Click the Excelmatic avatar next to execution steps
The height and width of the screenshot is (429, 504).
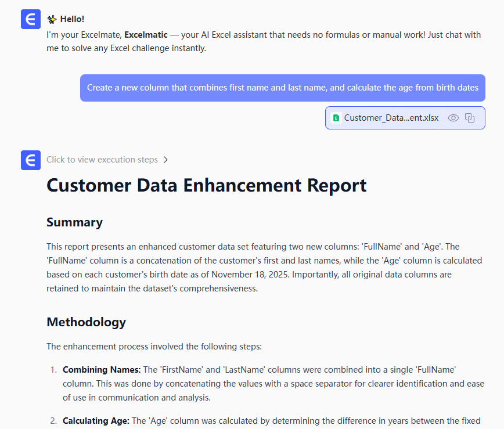point(31,160)
